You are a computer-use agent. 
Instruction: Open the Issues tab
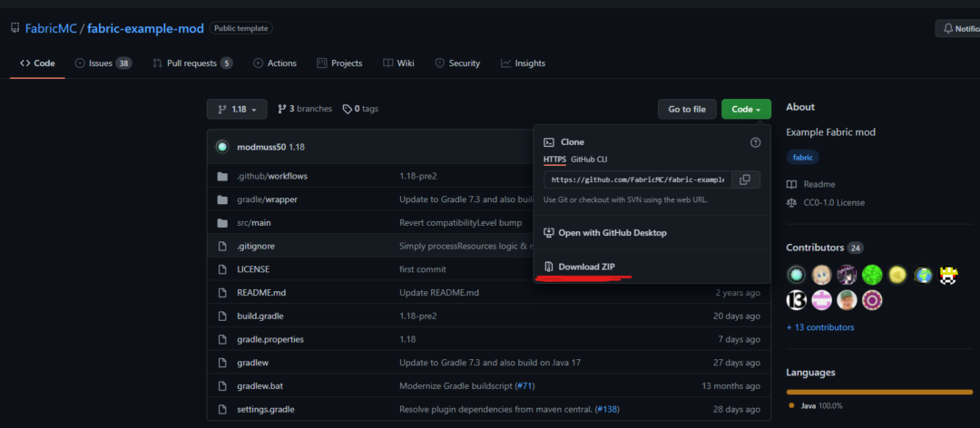103,63
